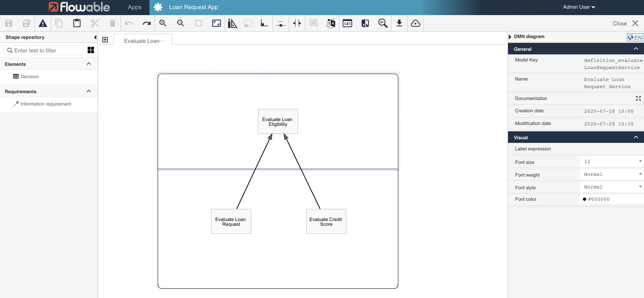Open the translation language icon

(331, 23)
